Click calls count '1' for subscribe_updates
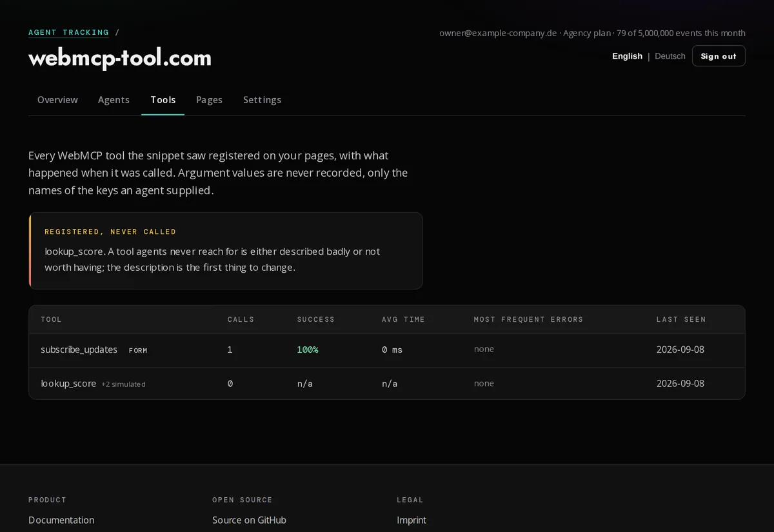 tap(230, 350)
